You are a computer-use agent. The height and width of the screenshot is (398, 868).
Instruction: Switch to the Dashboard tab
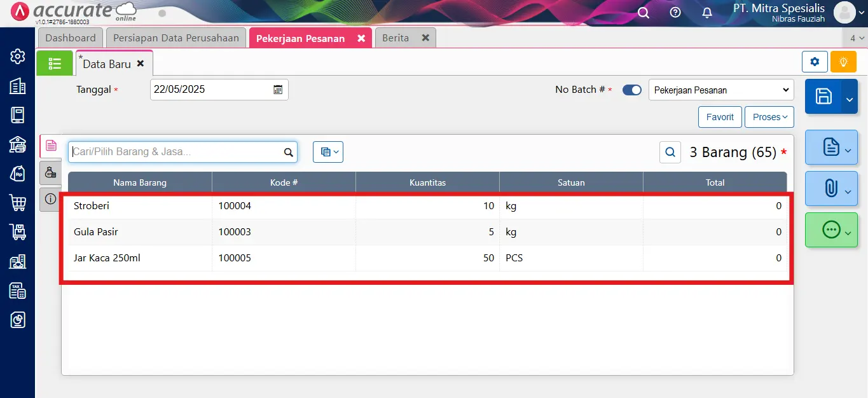point(71,38)
